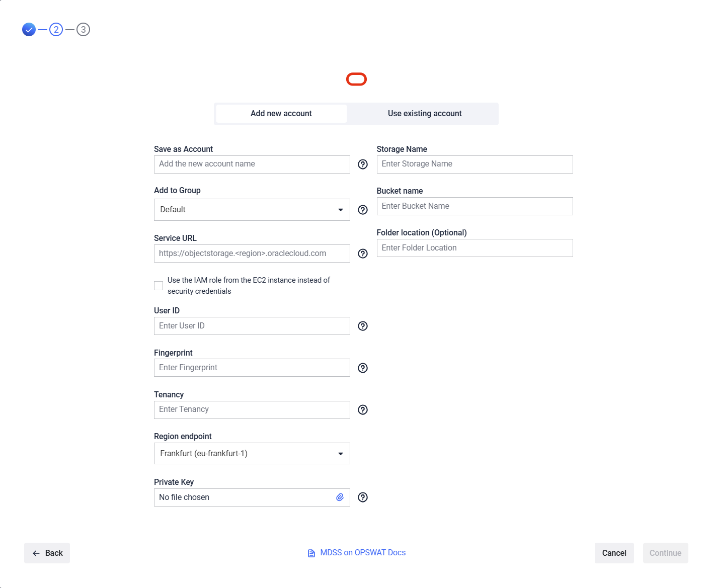Go to step 2 in the progress stepper
Image resolution: width=711 pixels, height=588 pixels.
[x=56, y=30]
